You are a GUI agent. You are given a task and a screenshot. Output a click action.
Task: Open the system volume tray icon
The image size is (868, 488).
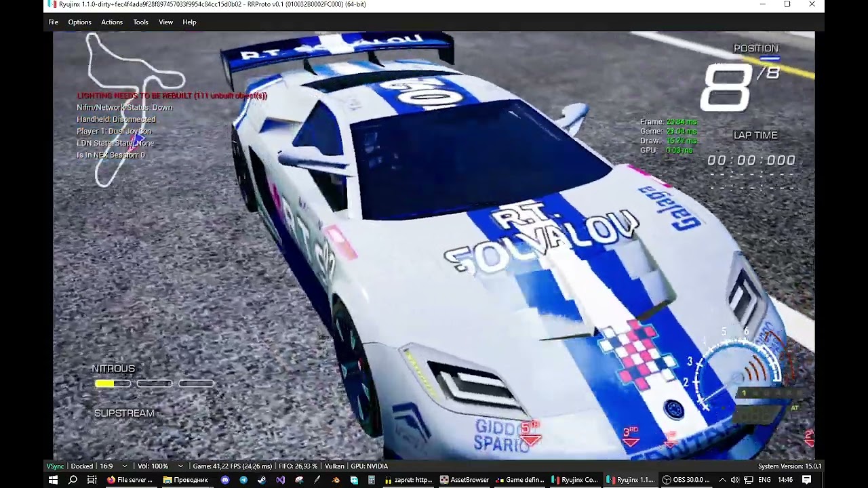(x=734, y=480)
